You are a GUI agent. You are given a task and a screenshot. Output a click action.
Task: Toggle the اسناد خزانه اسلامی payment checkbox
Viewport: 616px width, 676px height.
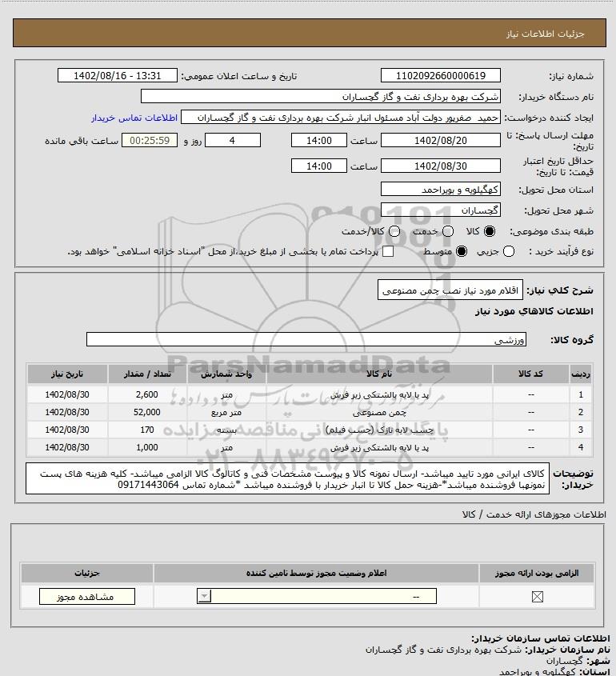tap(388, 251)
